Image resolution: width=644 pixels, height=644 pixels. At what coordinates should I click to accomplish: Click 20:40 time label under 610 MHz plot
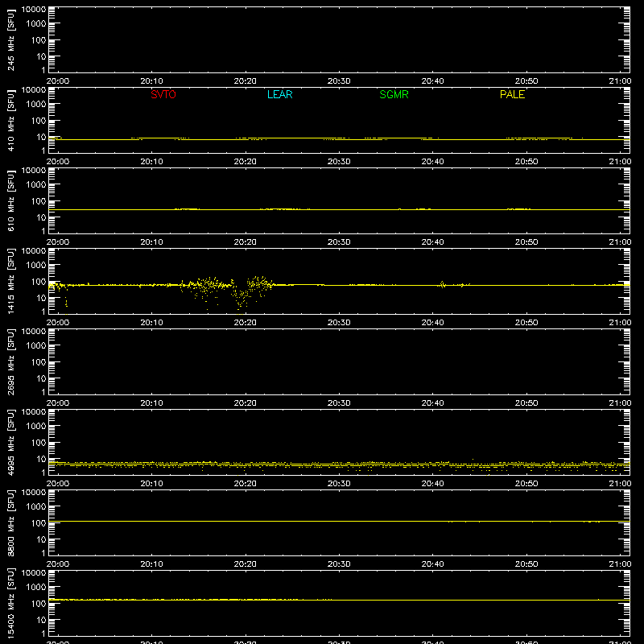[432, 242]
